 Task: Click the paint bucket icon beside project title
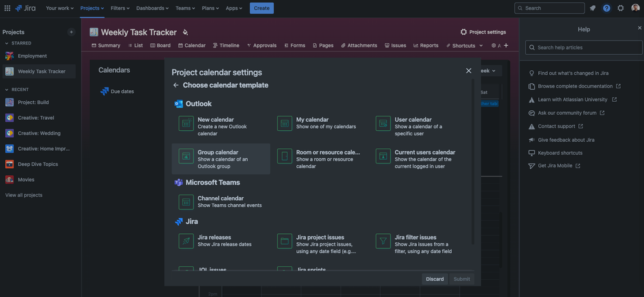(x=185, y=32)
